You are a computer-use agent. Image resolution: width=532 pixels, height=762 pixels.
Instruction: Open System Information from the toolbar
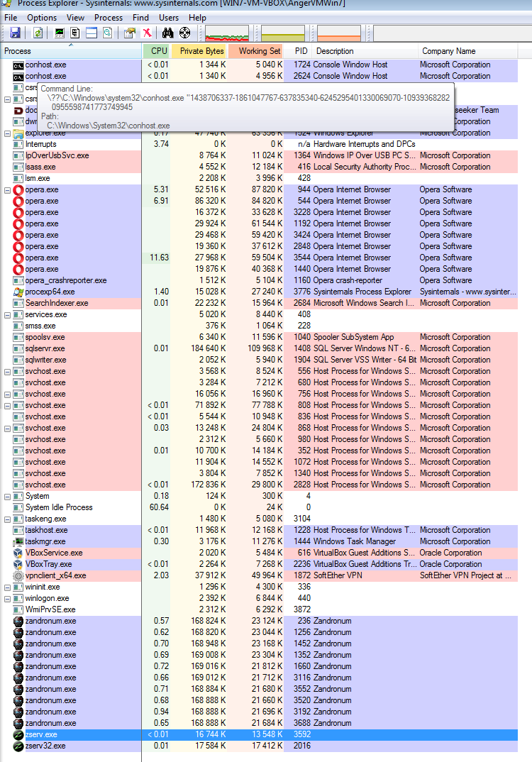pos(60,33)
